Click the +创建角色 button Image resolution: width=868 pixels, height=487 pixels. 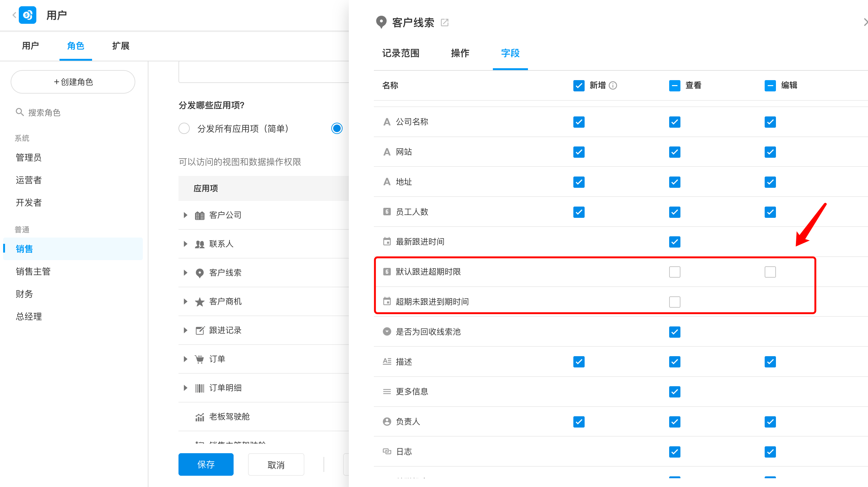tap(73, 82)
